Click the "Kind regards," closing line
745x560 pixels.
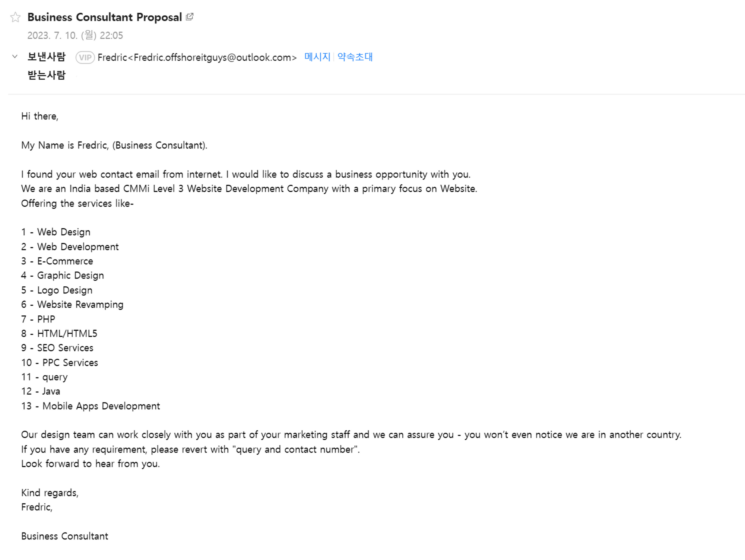pos(50,493)
